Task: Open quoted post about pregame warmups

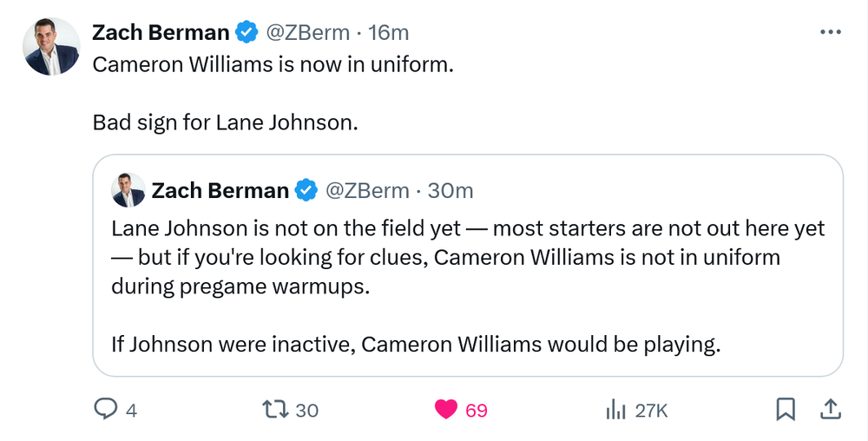Action: [x=467, y=286]
